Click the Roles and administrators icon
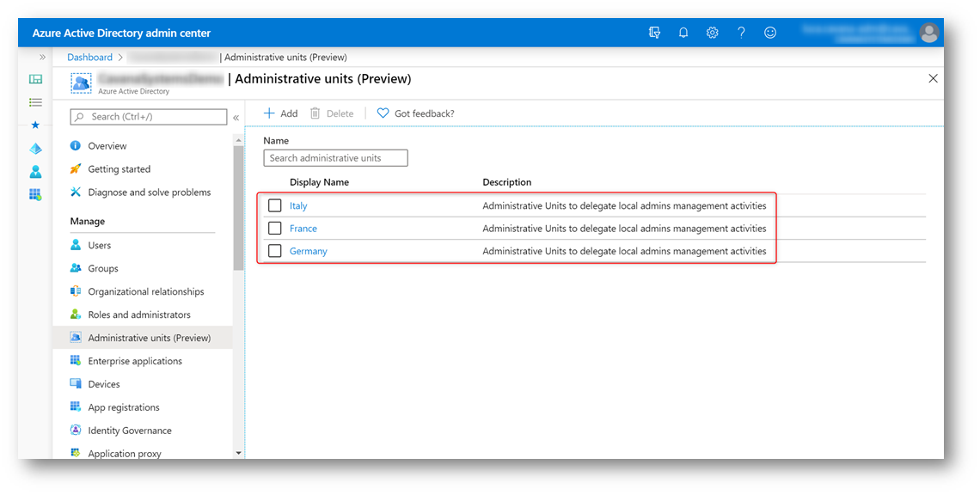 pyautogui.click(x=76, y=315)
